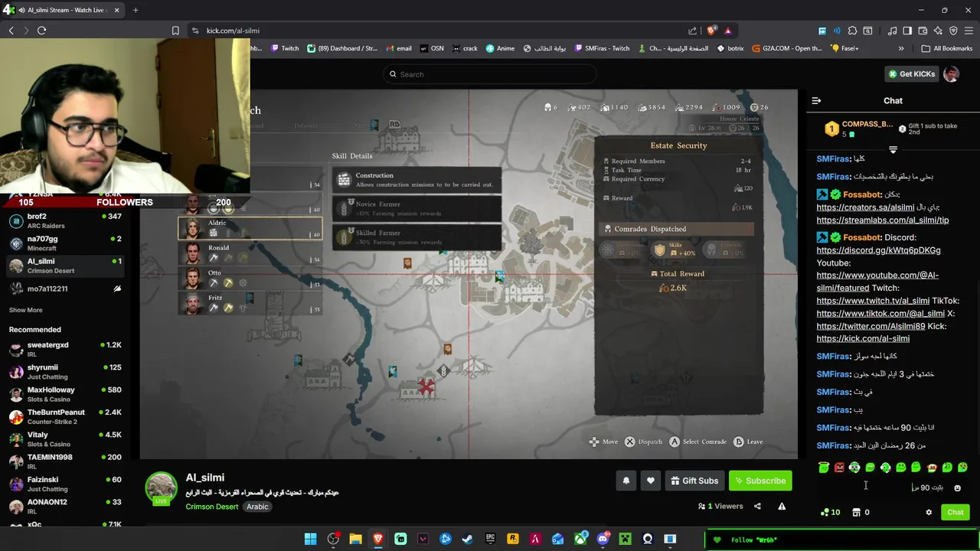Expand followed list with Show More
This screenshot has width=980, height=551.
tap(25, 310)
